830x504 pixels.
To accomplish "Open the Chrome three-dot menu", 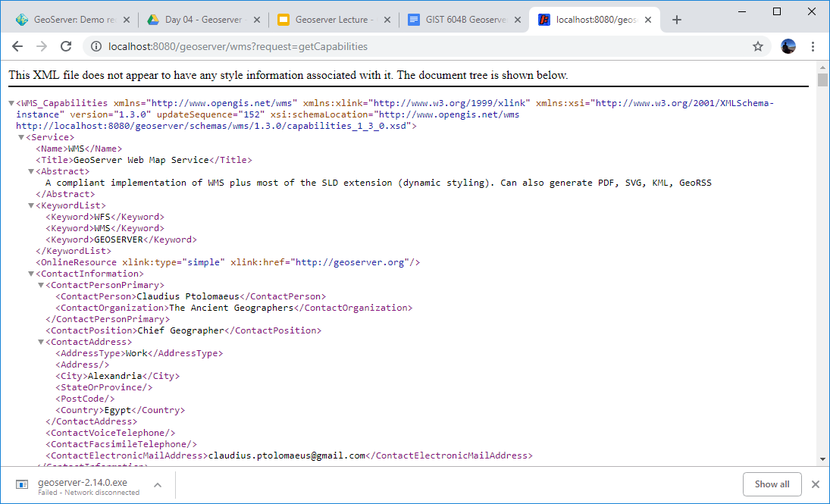I will tap(813, 46).
